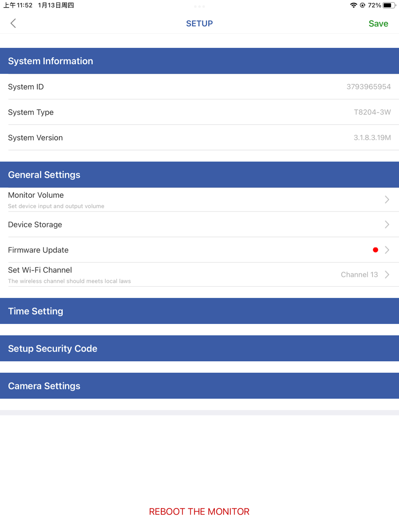The width and height of the screenshot is (399, 532).
Task: Expand the Setup Security Code section
Action: click(x=199, y=349)
